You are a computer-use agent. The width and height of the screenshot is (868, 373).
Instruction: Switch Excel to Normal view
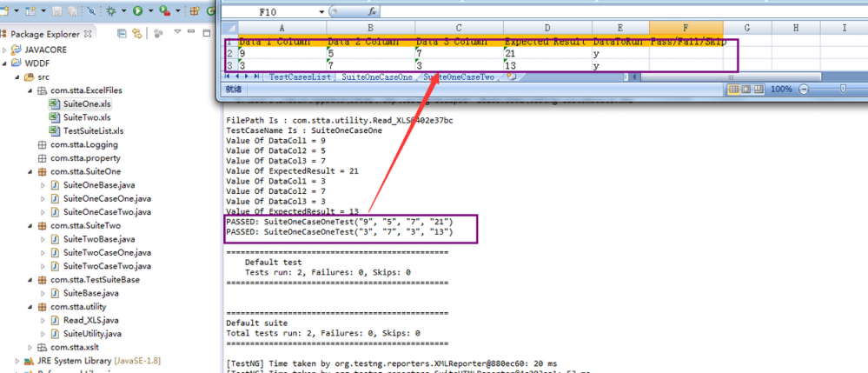click(x=733, y=90)
